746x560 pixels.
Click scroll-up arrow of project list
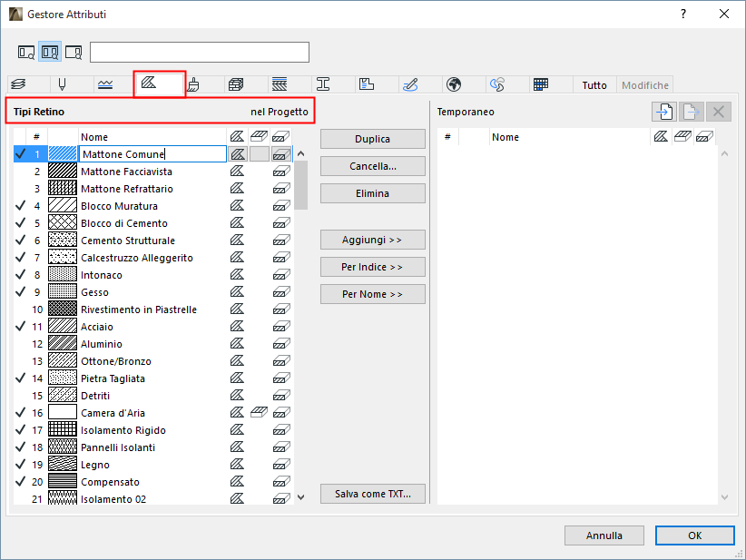[300, 153]
